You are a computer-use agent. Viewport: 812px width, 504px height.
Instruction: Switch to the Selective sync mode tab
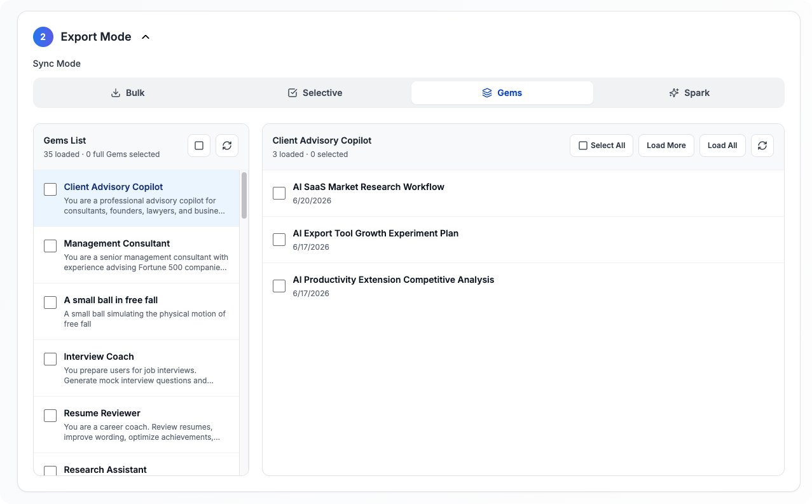[x=315, y=93]
